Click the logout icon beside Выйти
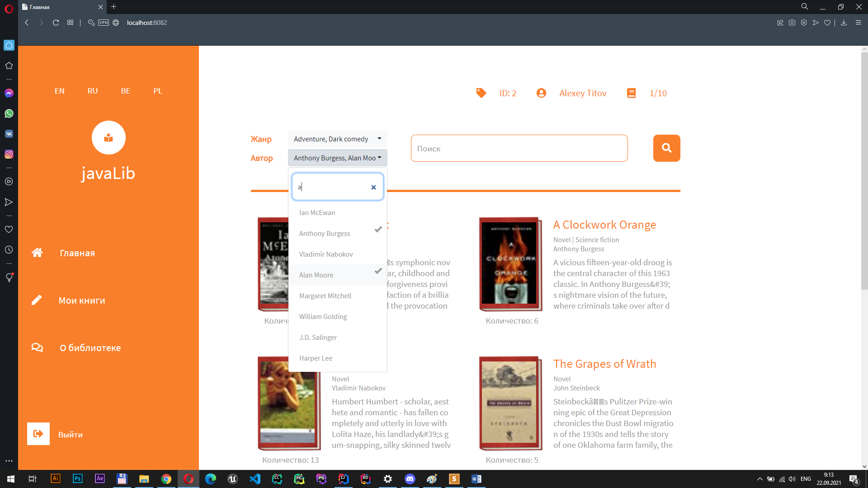The image size is (868, 488). pos(38,434)
